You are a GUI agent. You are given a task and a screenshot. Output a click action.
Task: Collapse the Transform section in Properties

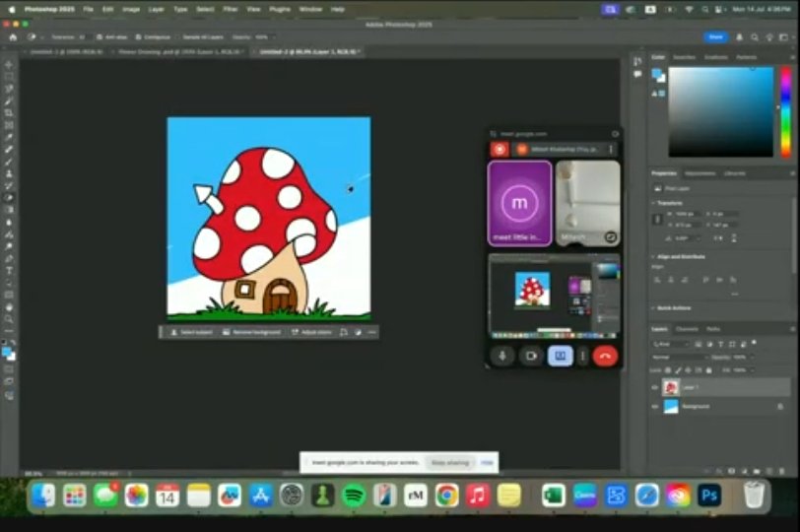click(x=655, y=202)
